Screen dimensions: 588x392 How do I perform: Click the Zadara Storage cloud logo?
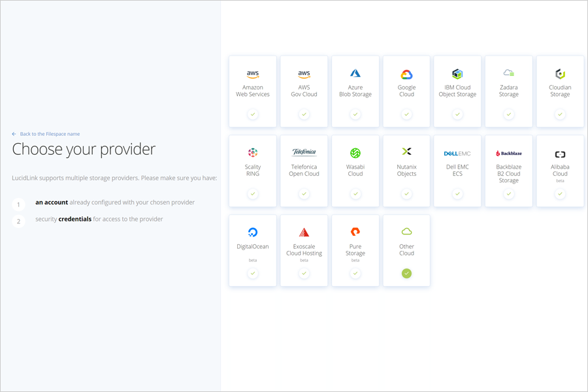509,73
